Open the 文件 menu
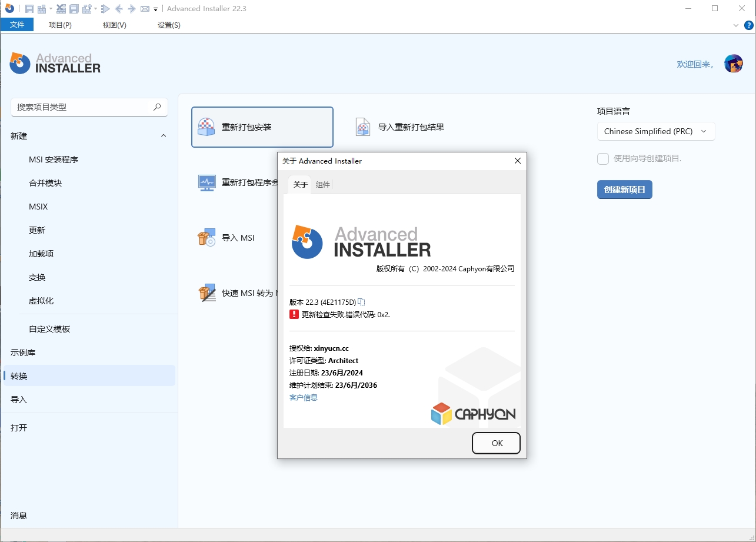The width and height of the screenshot is (756, 542). [x=17, y=25]
